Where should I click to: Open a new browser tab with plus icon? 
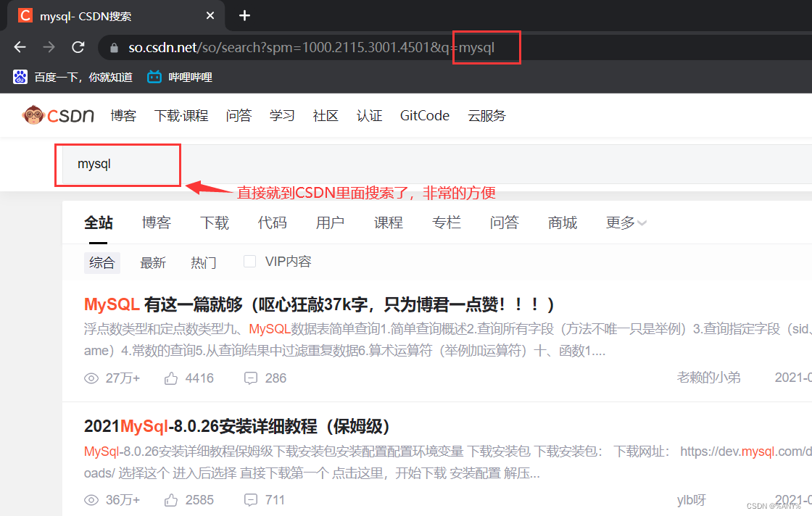[x=244, y=15]
